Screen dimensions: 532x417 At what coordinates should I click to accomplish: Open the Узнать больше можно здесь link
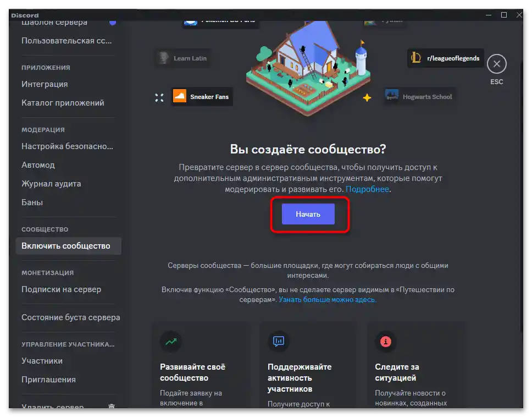click(x=328, y=299)
